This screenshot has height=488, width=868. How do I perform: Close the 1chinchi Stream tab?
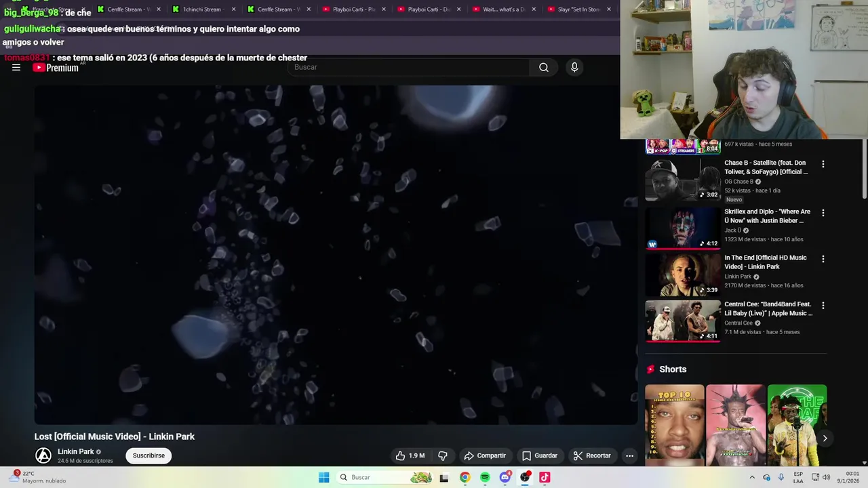(234, 9)
